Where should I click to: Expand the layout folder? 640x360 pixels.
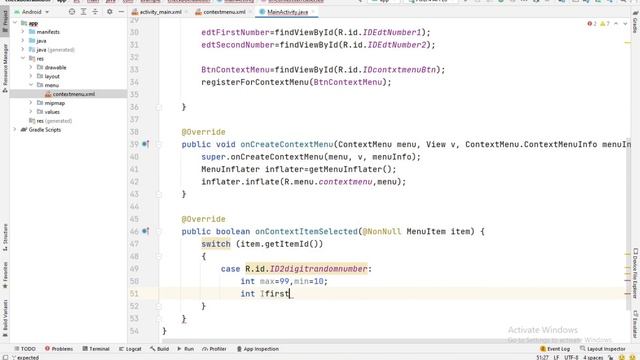click(31, 76)
